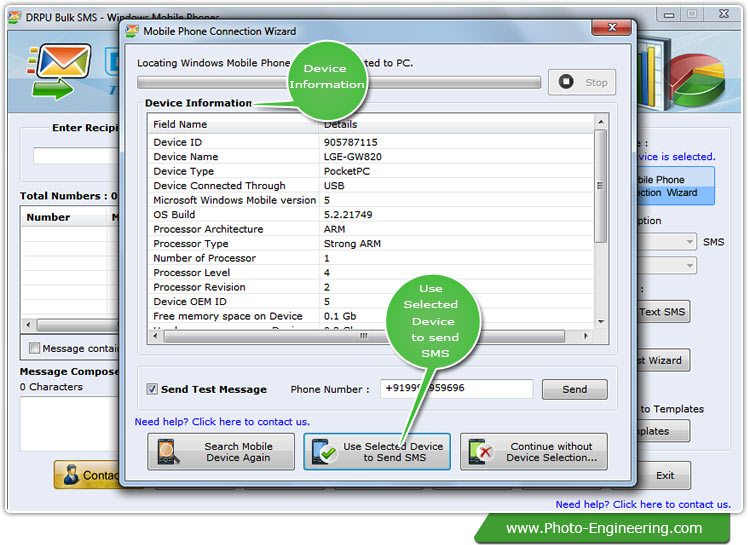Click the Templates button in main window
Image resolution: width=748 pixels, height=545 pixels.
[x=663, y=431]
